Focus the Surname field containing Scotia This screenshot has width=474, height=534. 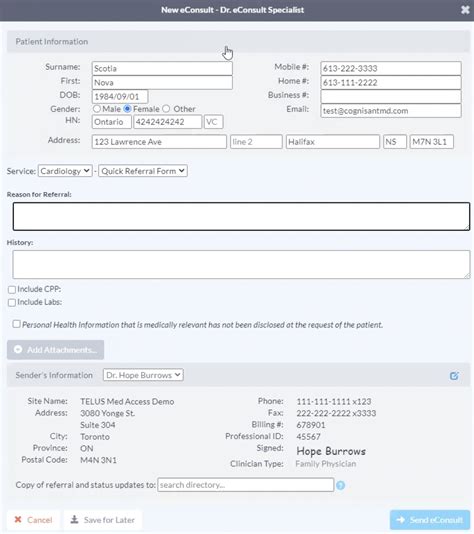point(162,68)
